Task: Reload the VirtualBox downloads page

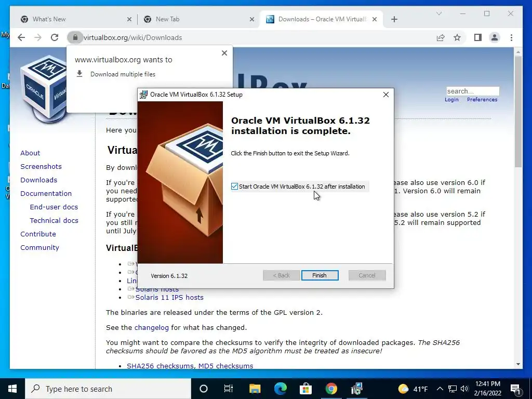Action: [x=55, y=37]
